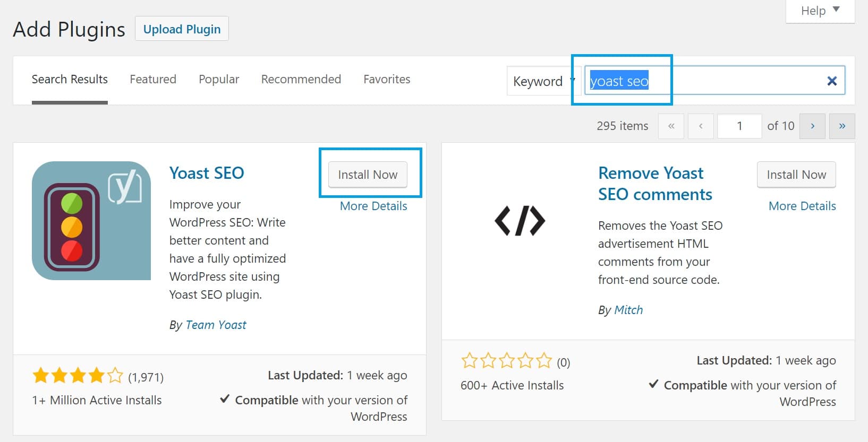Focus the plugin search input field

click(x=714, y=81)
